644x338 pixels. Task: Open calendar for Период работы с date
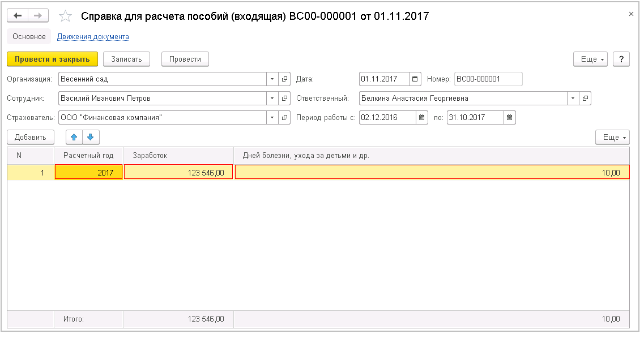422,118
